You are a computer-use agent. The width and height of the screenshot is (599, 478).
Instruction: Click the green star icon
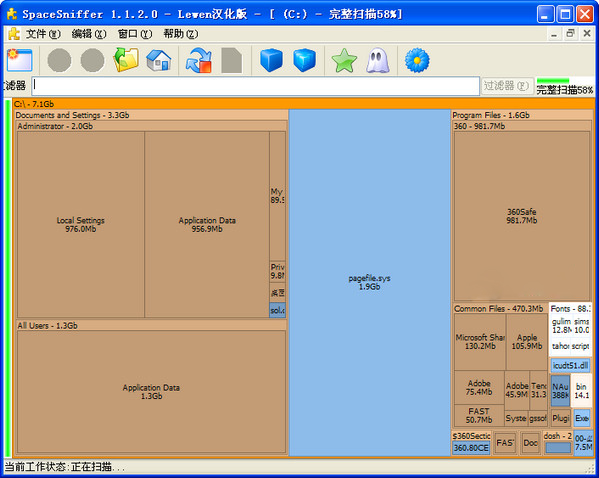[344, 60]
